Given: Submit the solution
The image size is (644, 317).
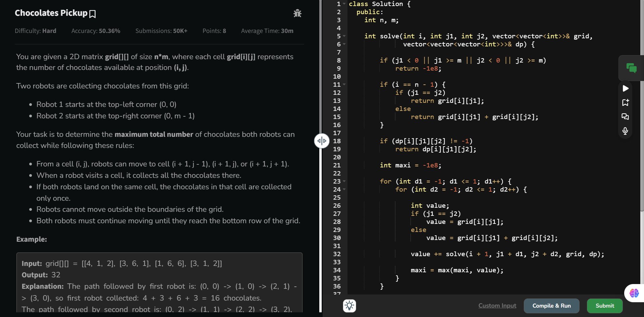Looking at the screenshot, I should coord(604,306).
